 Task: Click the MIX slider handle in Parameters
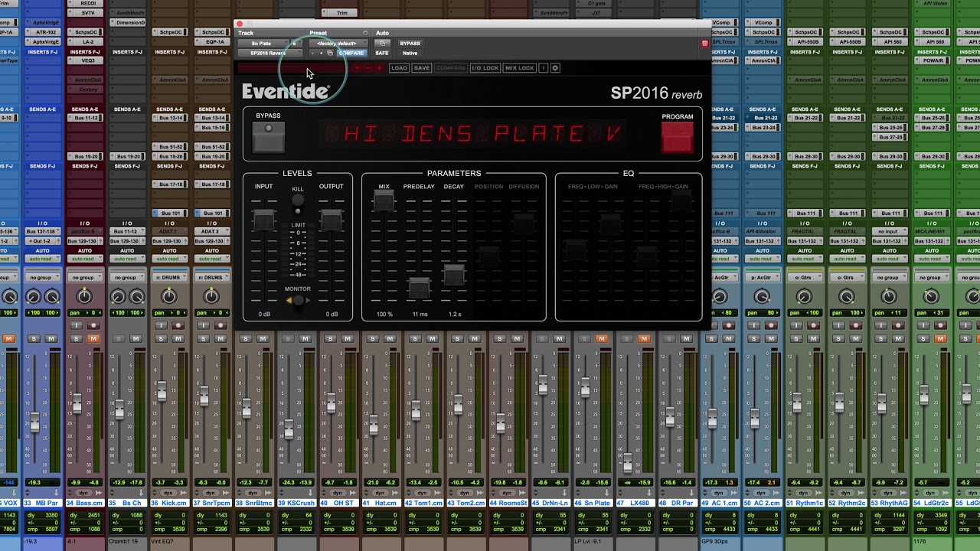pos(384,199)
